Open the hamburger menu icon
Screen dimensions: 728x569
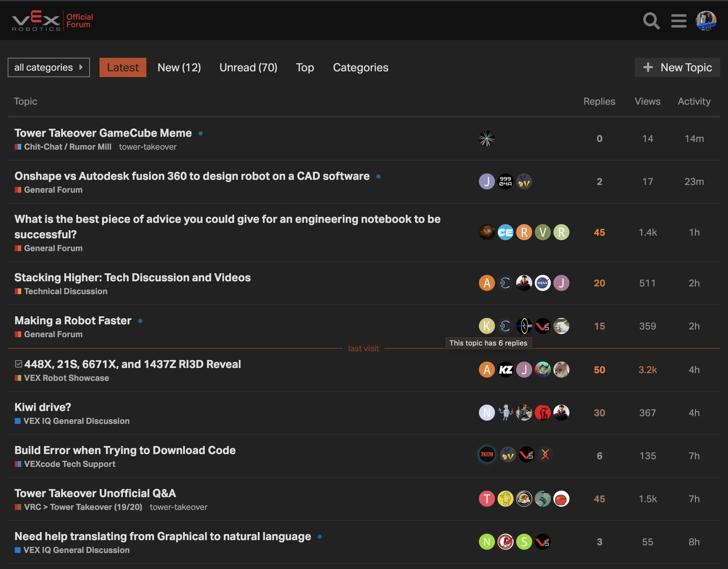click(678, 21)
